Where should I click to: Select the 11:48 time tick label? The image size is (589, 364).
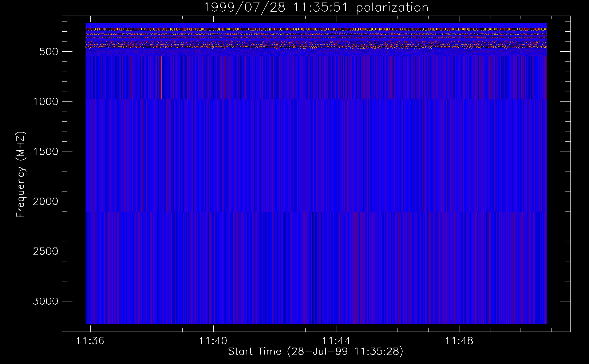(459, 341)
